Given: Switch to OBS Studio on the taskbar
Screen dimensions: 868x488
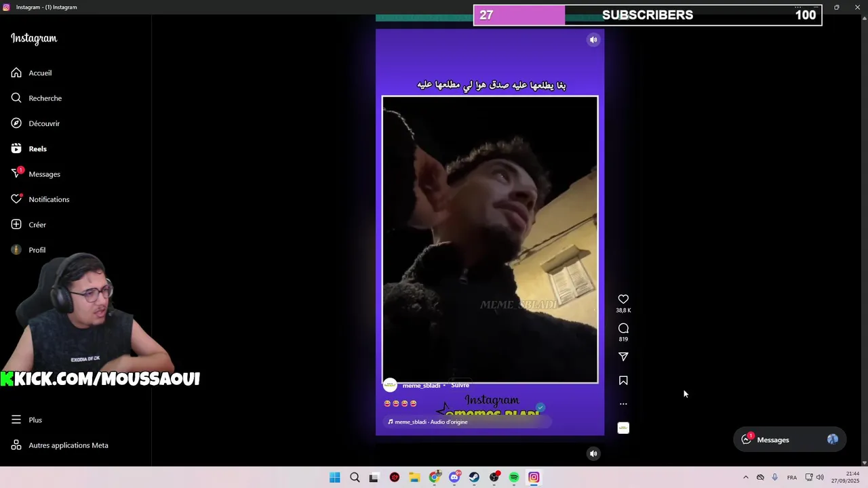Looking at the screenshot, I should (x=494, y=477).
